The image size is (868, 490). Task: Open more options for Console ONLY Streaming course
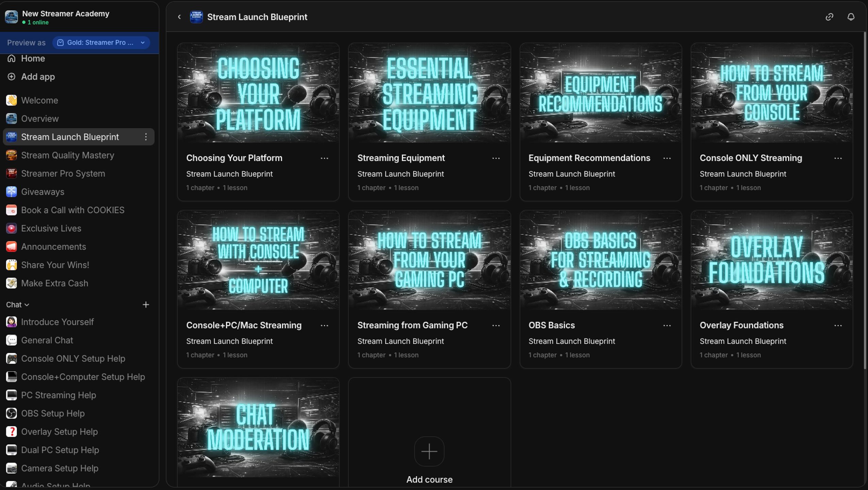[838, 158]
